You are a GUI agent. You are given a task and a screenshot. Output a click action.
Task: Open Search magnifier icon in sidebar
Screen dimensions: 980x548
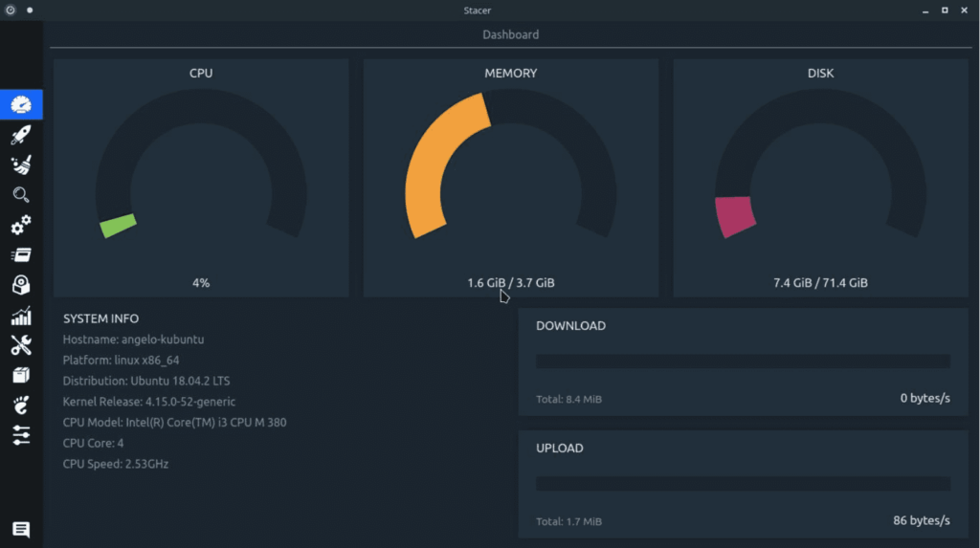(21, 195)
